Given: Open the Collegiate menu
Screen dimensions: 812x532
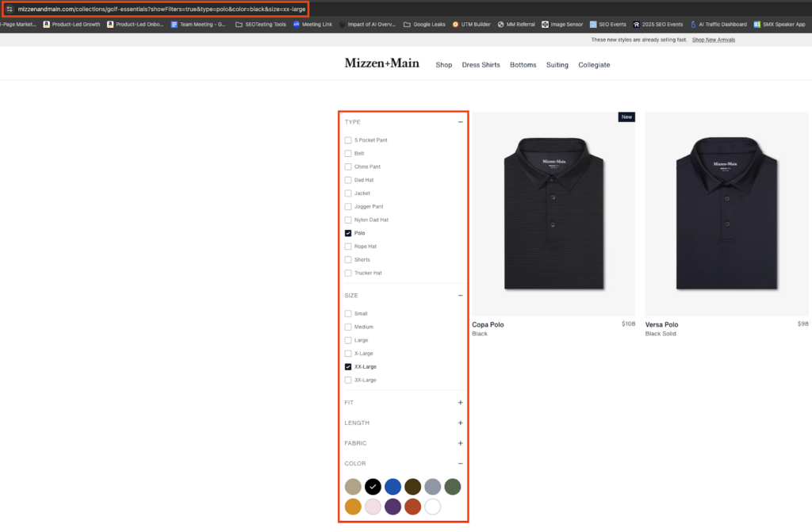Looking at the screenshot, I should [x=594, y=65].
